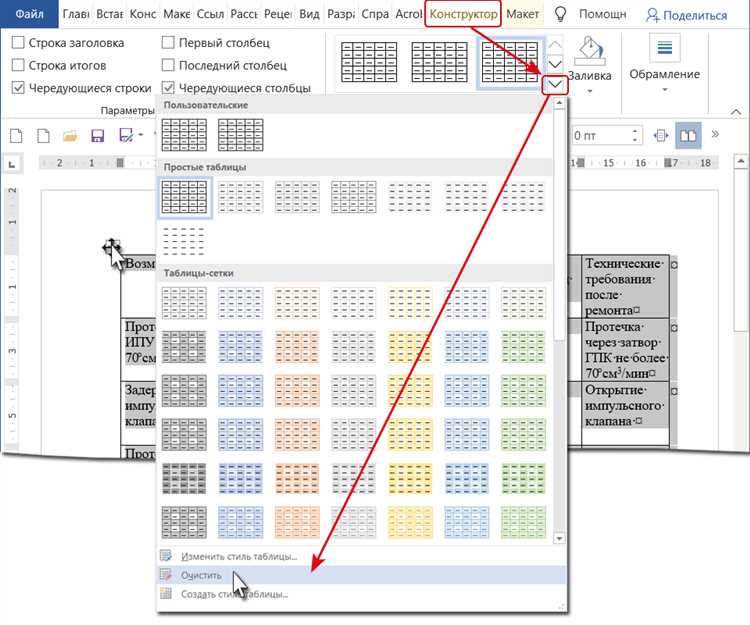This screenshot has width=750, height=625.
Task: Click the Поделиться button
Action: click(x=686, y=15)
